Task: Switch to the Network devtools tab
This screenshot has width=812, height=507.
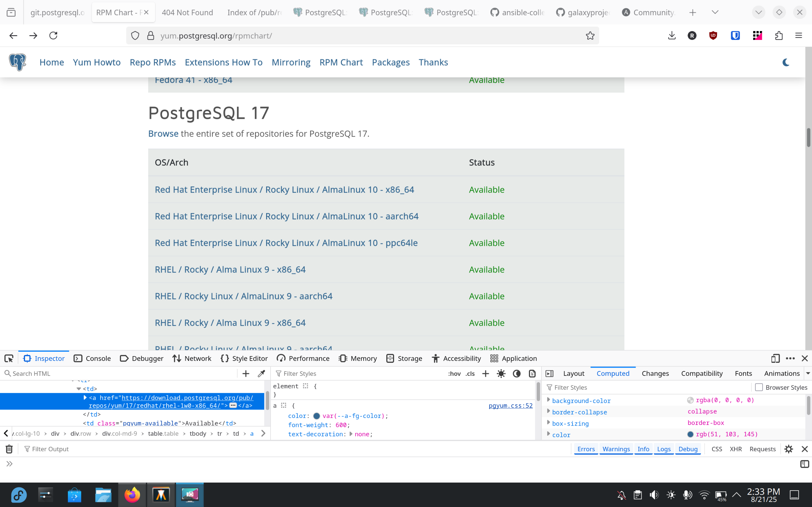Action: pyautogui.click(x=192, y=358)
